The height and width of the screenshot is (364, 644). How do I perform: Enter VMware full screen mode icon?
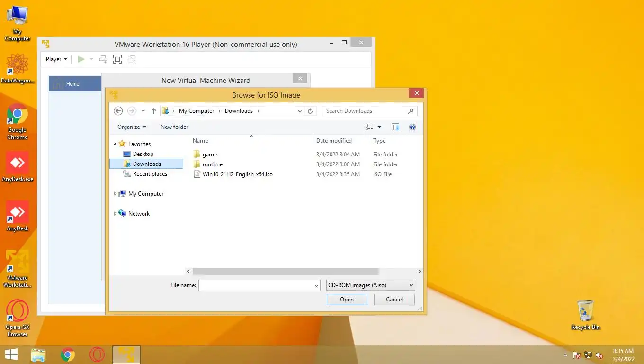[x=117, y=59]
